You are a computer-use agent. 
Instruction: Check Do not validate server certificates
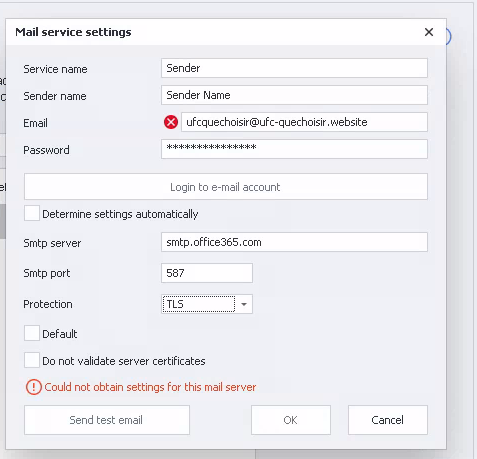pyautogui.click(x=32, y=360)
